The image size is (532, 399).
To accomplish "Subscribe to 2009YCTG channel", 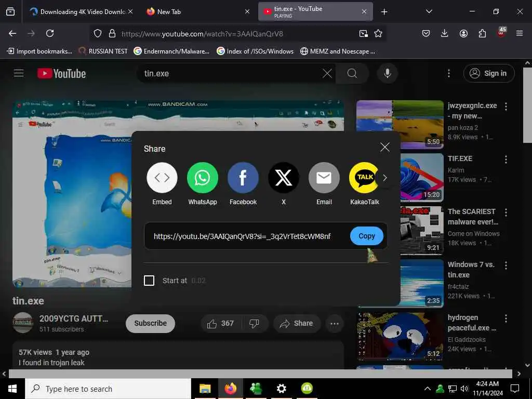I will (x=150, y=323).
